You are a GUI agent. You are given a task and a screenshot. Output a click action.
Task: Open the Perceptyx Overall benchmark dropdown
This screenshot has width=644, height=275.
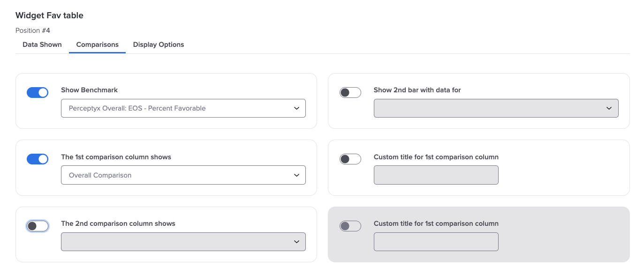pos(183,108)
